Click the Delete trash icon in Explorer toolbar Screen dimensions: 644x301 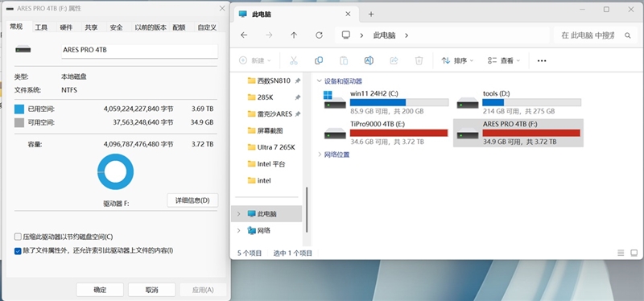coord(419,60)
